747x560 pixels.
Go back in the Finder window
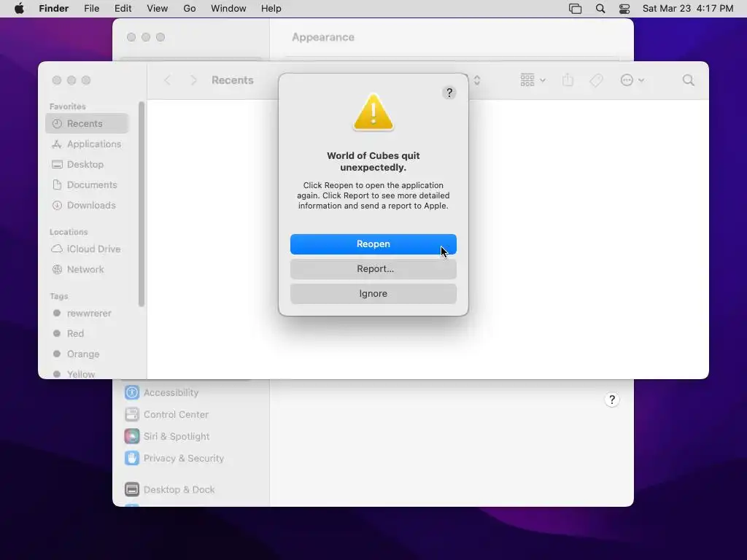[x=167, y=80]
